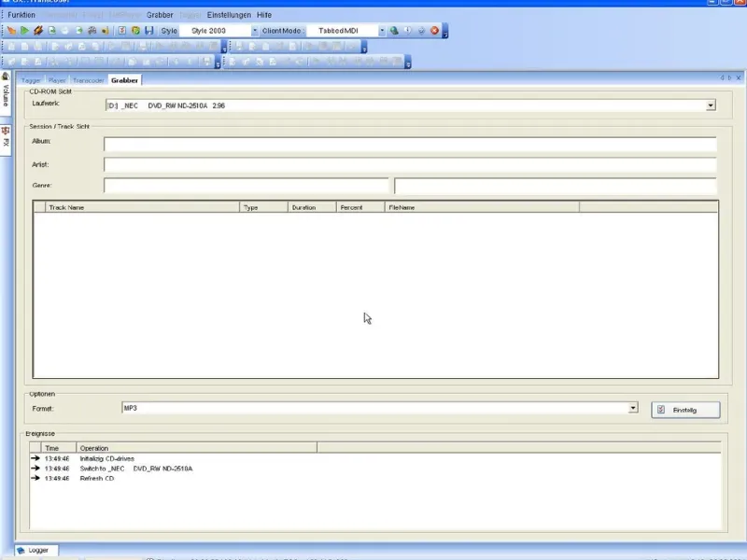Open the Einstellungen menu
The width and height of the screenshot is (747, 560).
[x=229, y=15]
